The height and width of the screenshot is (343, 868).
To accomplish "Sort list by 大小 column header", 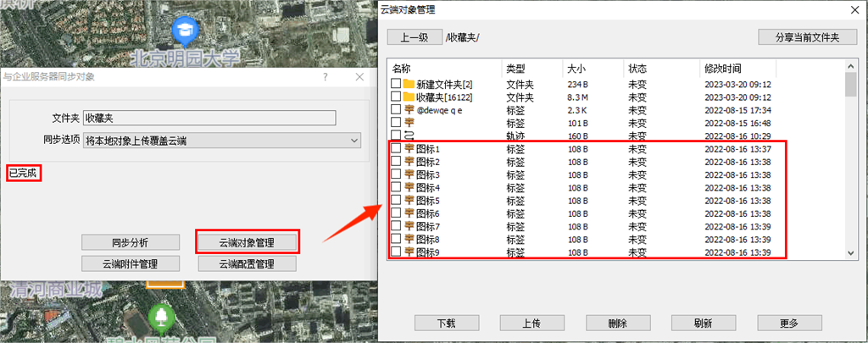I will click(x=576, y=68).
